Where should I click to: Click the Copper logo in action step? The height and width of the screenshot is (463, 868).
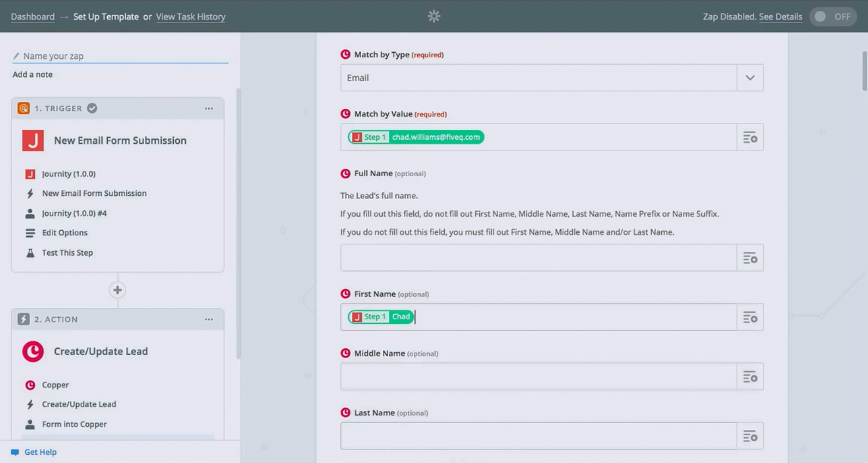(x=33, y=351)
